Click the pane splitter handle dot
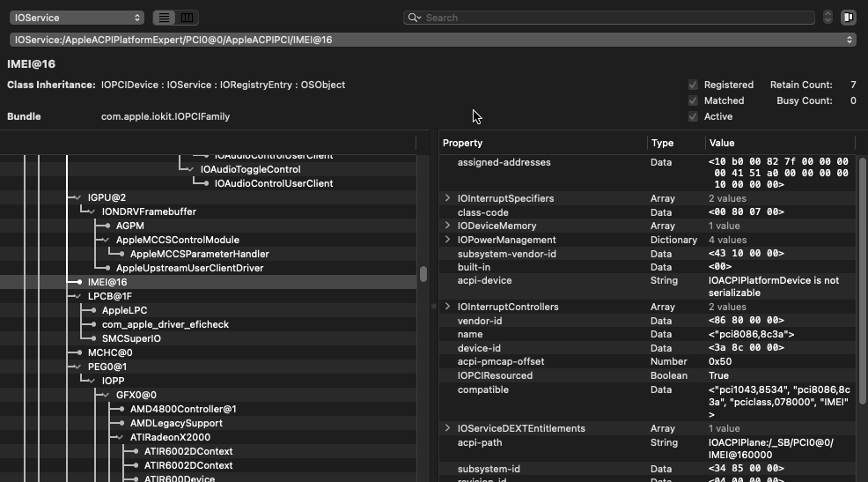 click(434, 306)
